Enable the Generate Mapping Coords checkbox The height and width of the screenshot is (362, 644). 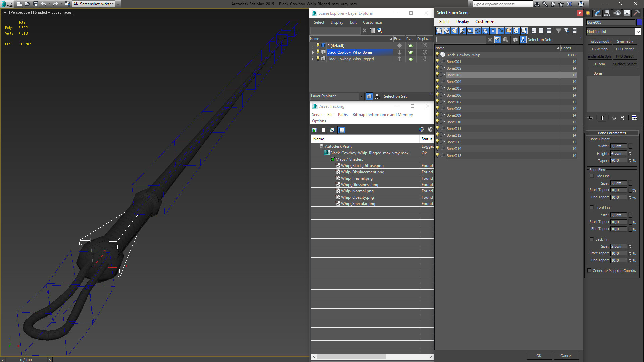click(589, 270)
